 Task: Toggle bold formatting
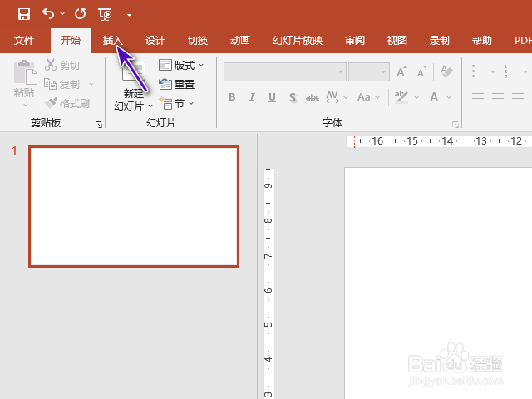(x=232, y=97)
